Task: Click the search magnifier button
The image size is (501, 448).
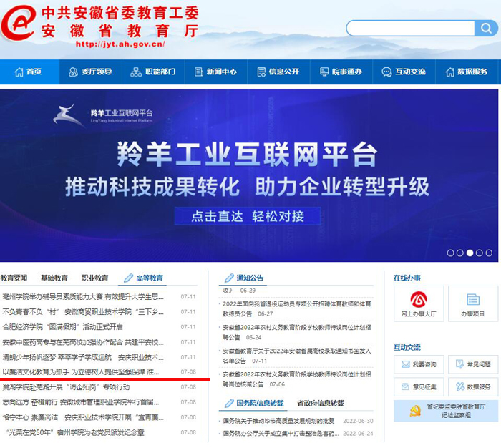Action: [x=486, y=29]
